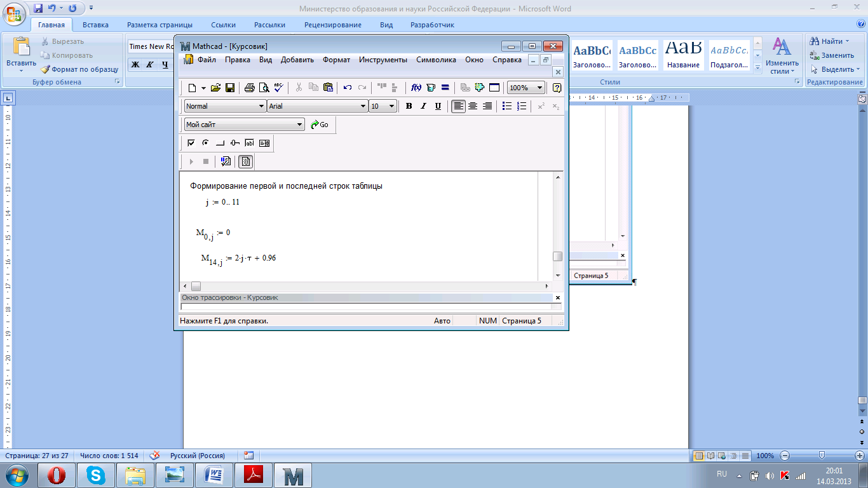Open the Normal style dropdown in Mathcad

(x=261, y=106)
